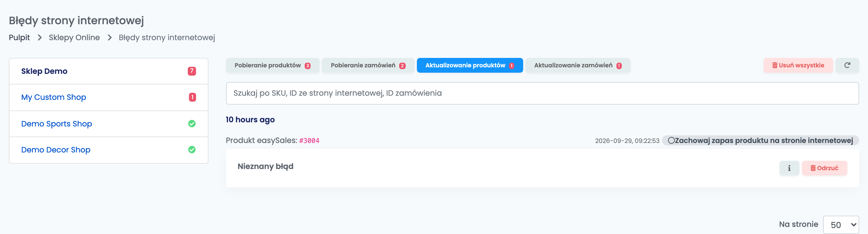Open the Pulpit breadcrumb link

pyautogui.click(x=19, y=38)
